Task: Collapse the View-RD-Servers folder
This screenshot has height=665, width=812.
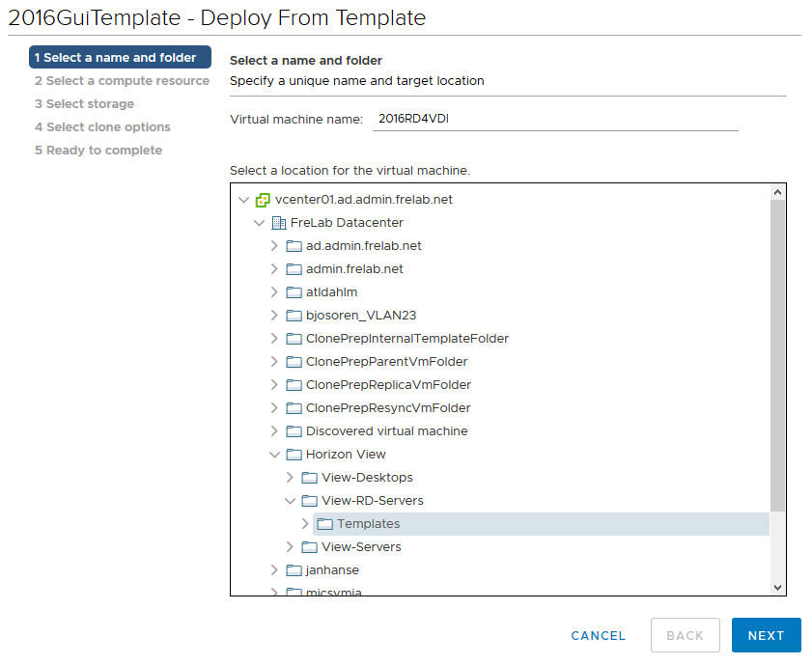Action: coord(290,501)
